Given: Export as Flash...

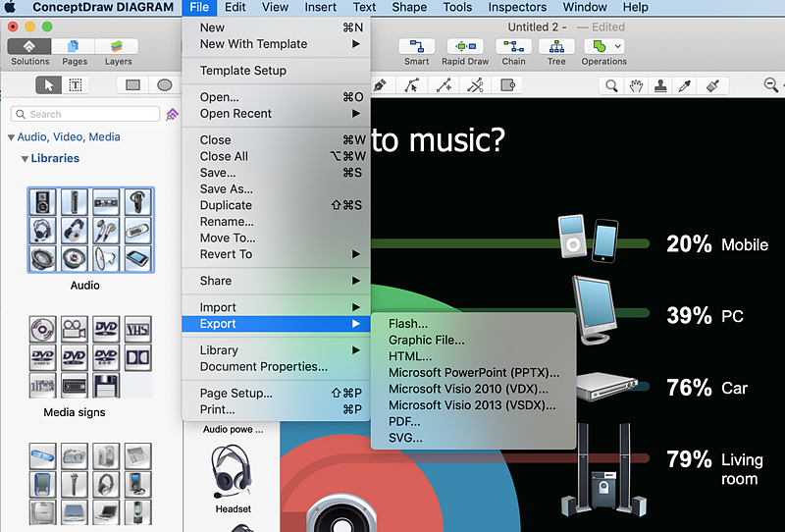Looking at the screenshot, I should click(x=473, y=324).
